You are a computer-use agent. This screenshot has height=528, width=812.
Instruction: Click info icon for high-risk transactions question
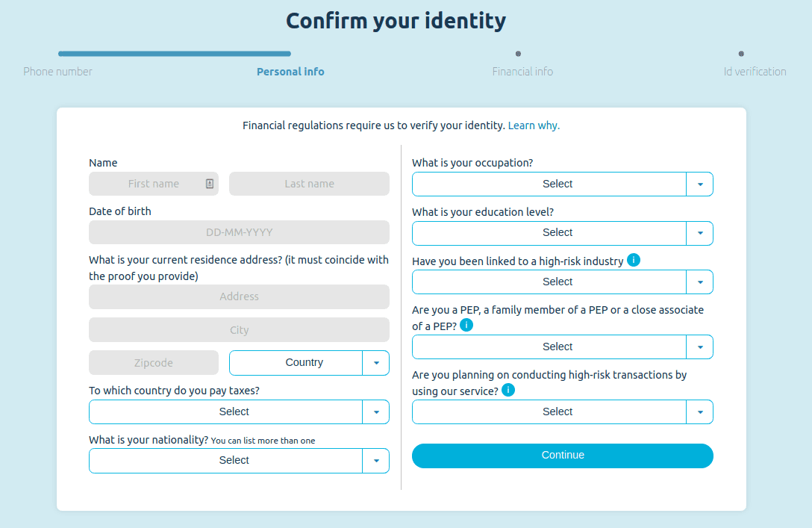click(508, 390)
